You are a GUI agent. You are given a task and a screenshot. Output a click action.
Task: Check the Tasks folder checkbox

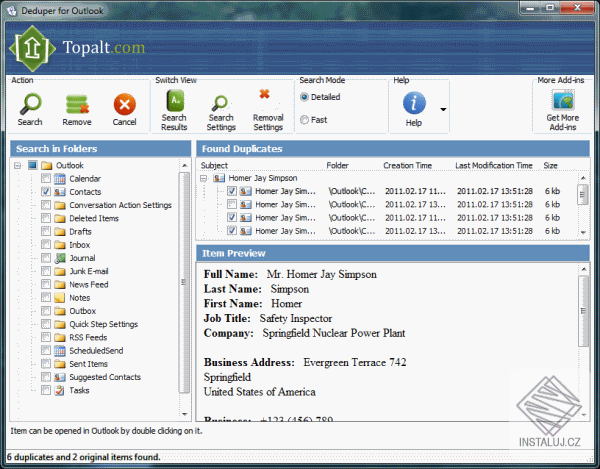46,390
